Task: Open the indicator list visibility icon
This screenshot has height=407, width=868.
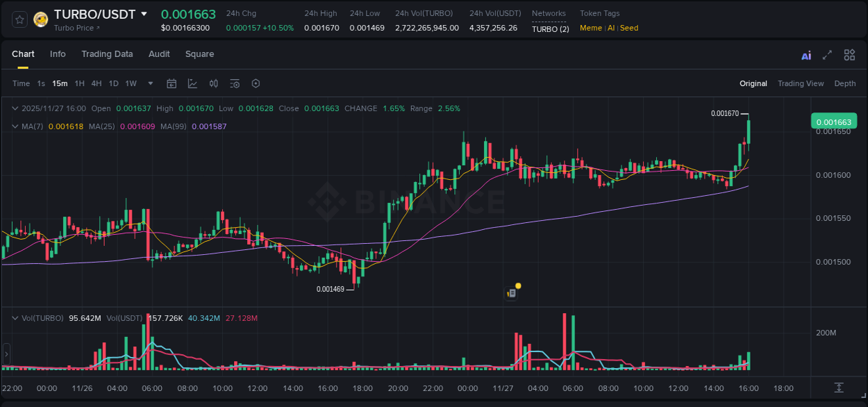Action: tap(234, 83)
